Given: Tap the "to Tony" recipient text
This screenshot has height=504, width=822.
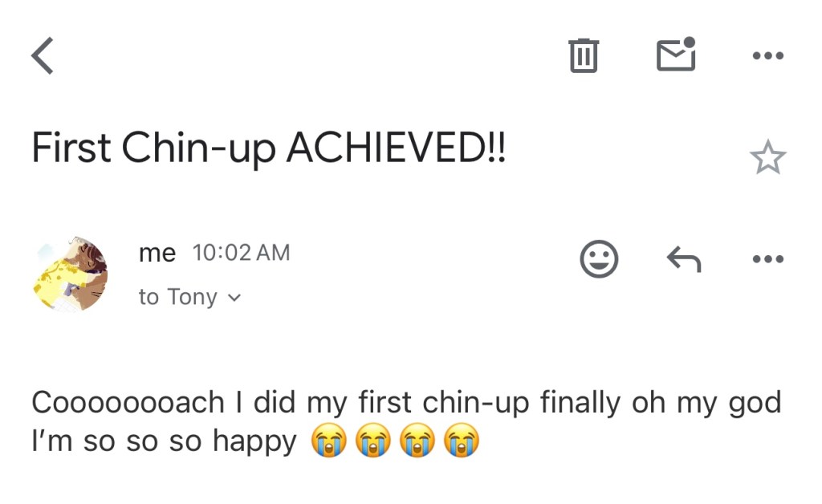Looking at the screenshot, I should (177, 297).
